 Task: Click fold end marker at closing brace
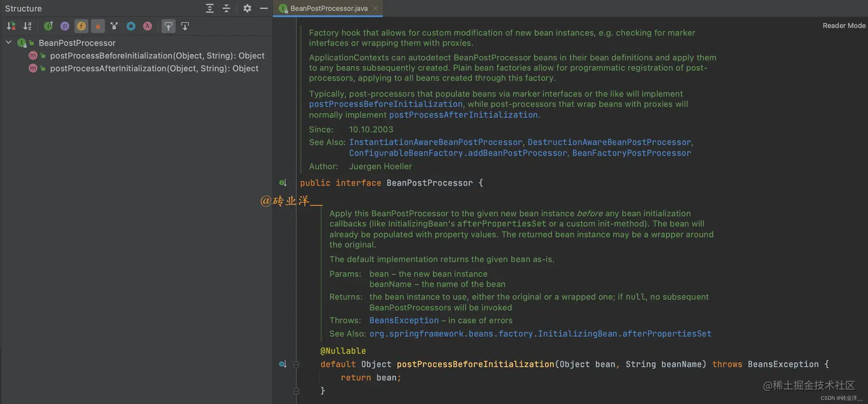pyautogui.click(x=296, y=391)
